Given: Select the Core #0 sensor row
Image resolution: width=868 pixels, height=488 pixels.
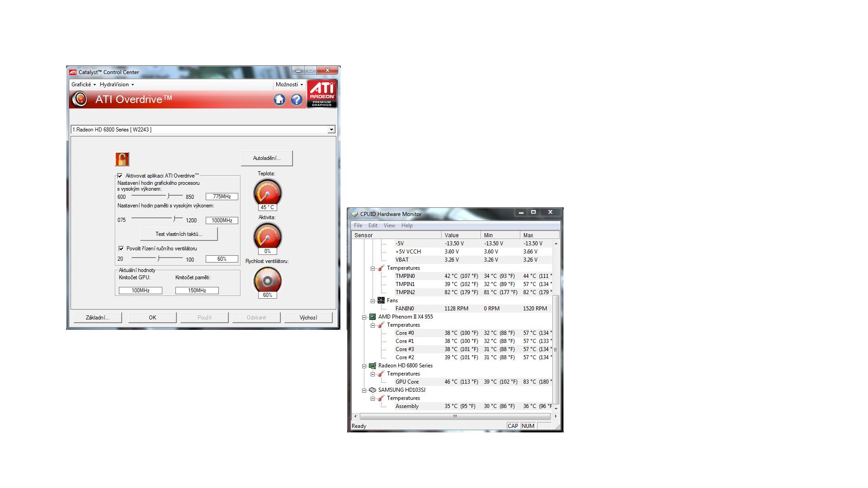Looking at the screenshot, I should (452, 333).
